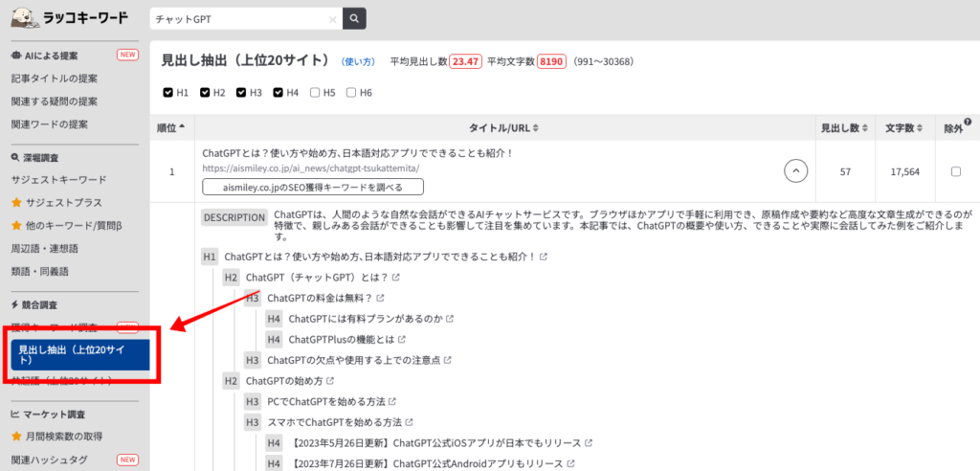The height and width of the screenshot is (471, 980).
Task: Click the 17,564 character count cell
Action: coord(904,171)
